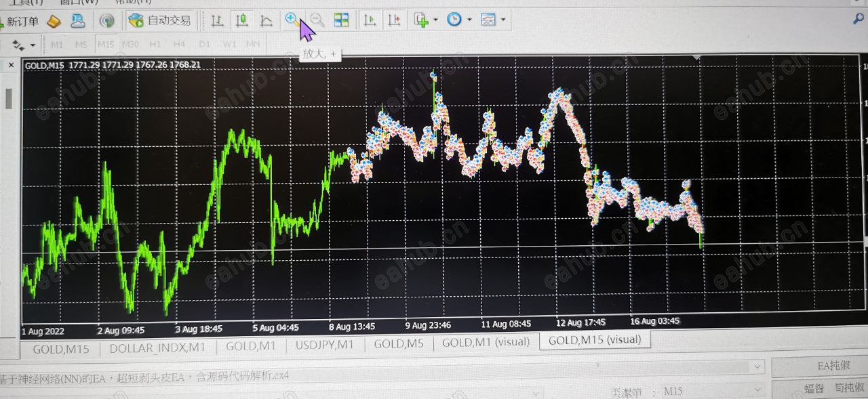Click the '9 Aug 23:46' time label
The image size is (868, 399).
click(x=428, y=325)
